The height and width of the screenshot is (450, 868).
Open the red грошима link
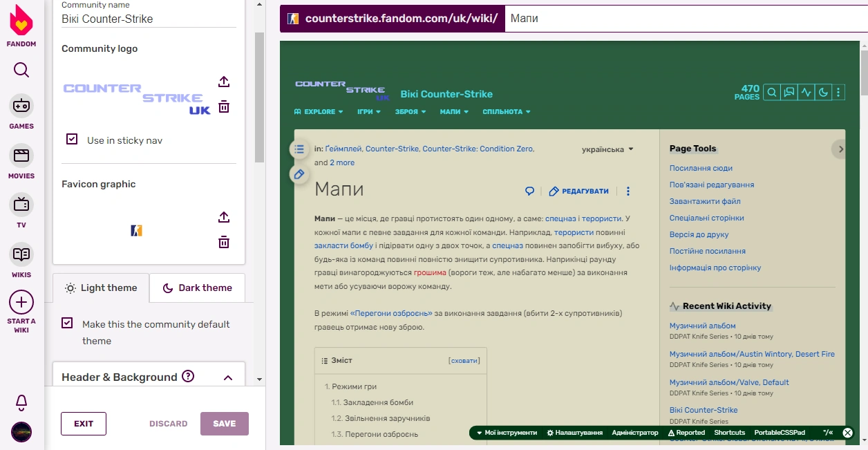[430, 273]
